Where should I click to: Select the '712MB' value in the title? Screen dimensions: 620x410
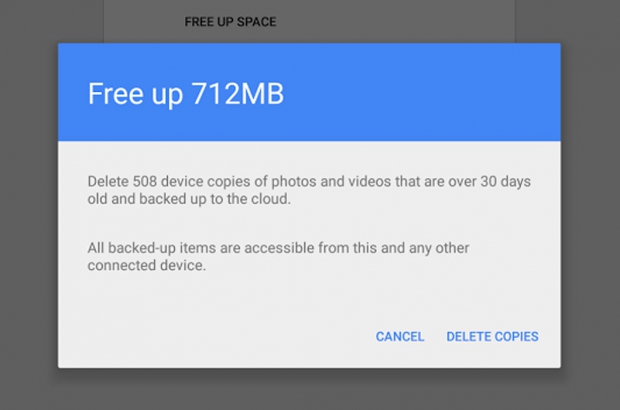(x=237, y=93)
